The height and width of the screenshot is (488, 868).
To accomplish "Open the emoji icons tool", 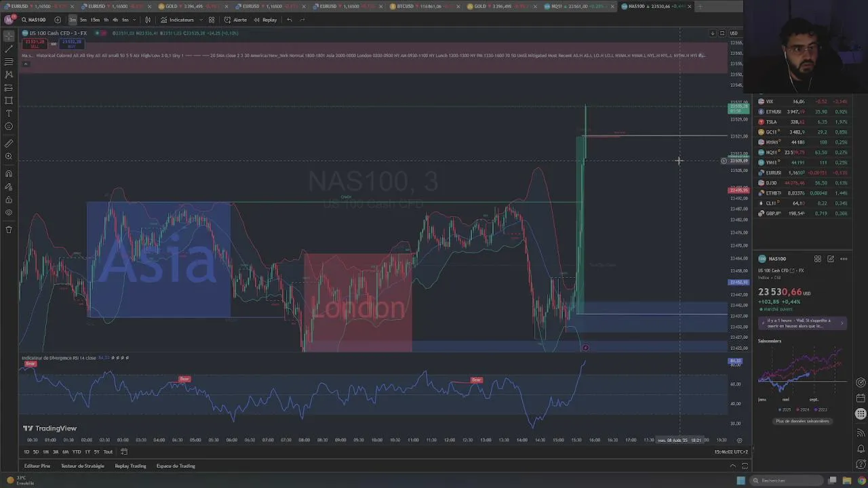I will (9, 126).
